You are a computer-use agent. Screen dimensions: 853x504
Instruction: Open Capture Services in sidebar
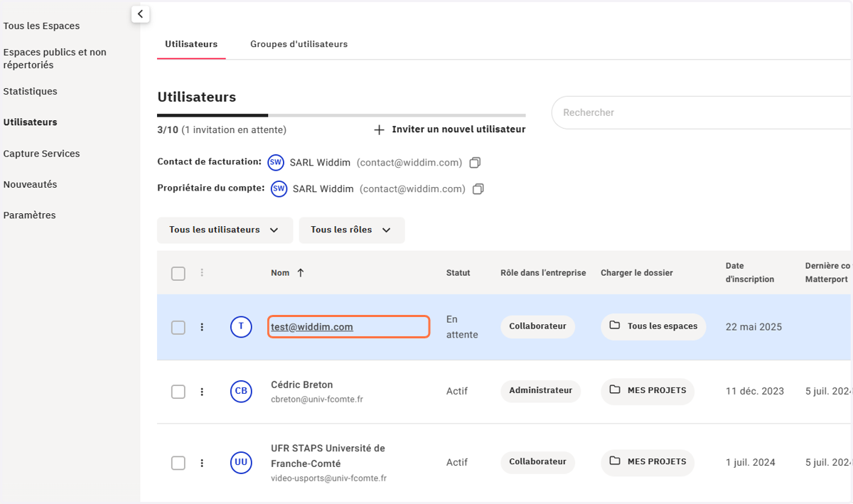pyautogui.click(x=41, y=154)
